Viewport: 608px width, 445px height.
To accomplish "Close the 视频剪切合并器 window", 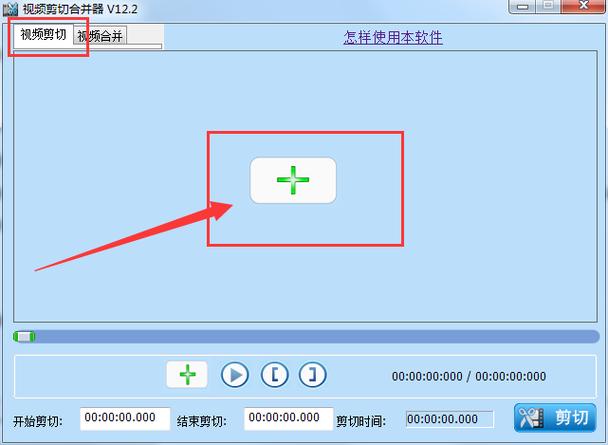I will [583, 6].
